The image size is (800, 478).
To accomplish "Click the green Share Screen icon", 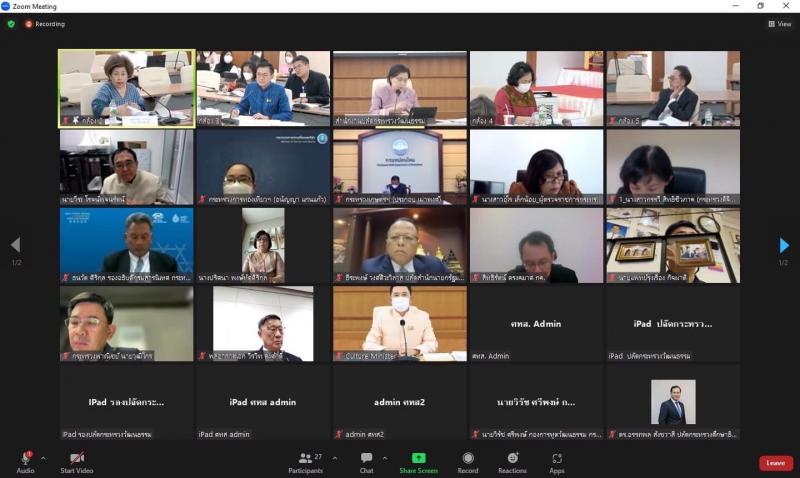I will pyautogui.click(x=418, y=458).
